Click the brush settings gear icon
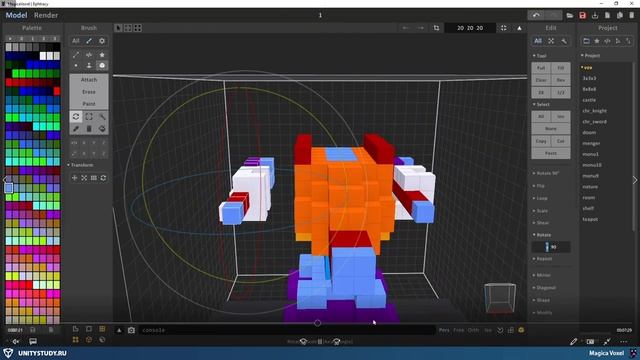Screen dimensions: 640x360 click(102, 41)
